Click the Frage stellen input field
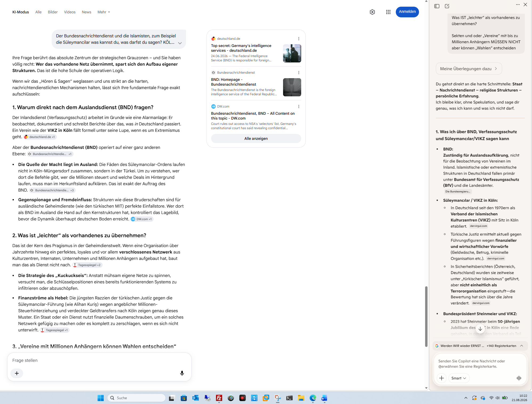Viewport: 532px width, 404px height. coord(99,360)
